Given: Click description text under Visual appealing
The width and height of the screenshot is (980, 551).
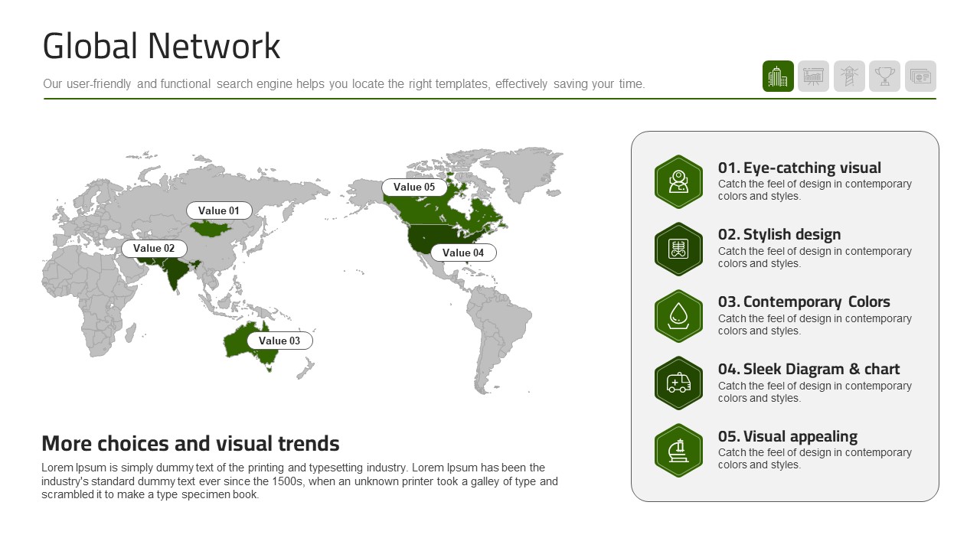Looking at the screenshot, I should pos(815,458).
